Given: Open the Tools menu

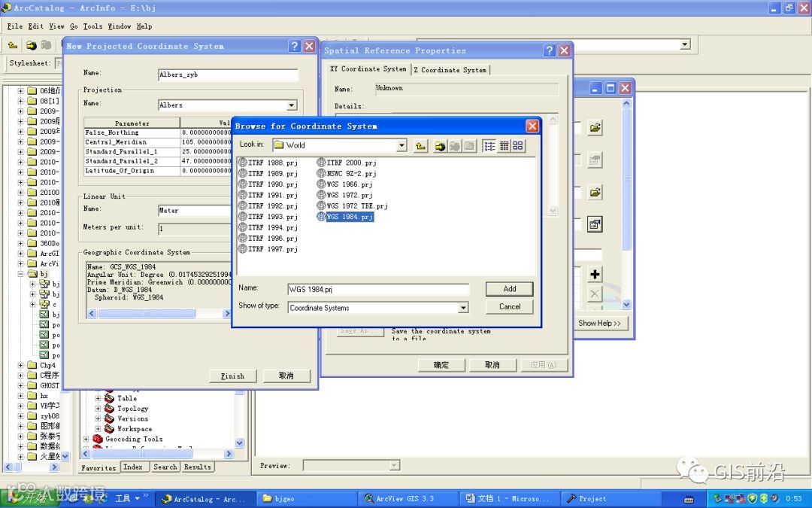Looking at the screenshot, I should (92, 26).
